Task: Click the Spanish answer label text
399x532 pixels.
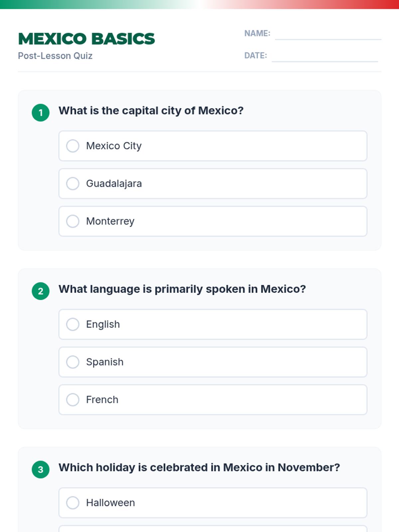Action: coord(105,362)
